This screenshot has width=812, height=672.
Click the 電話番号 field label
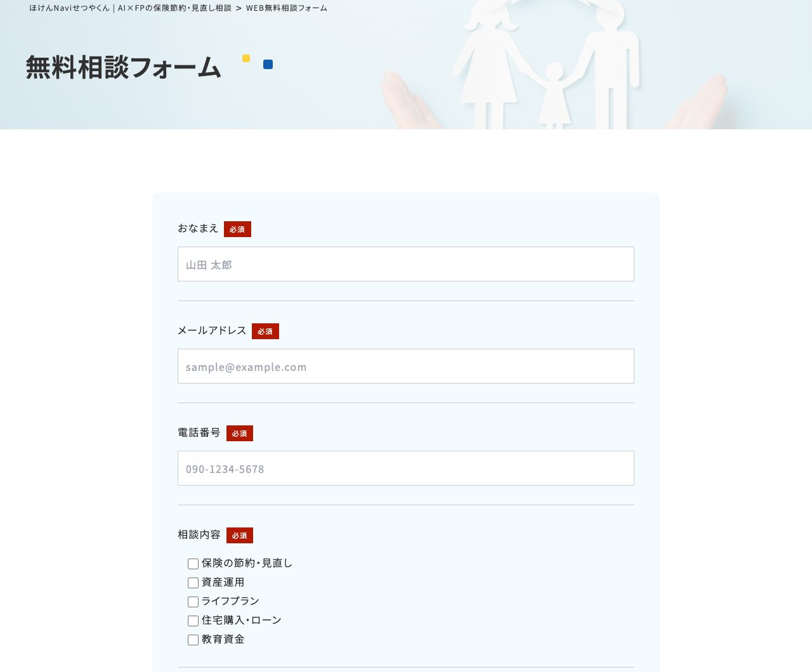point(199,432)
